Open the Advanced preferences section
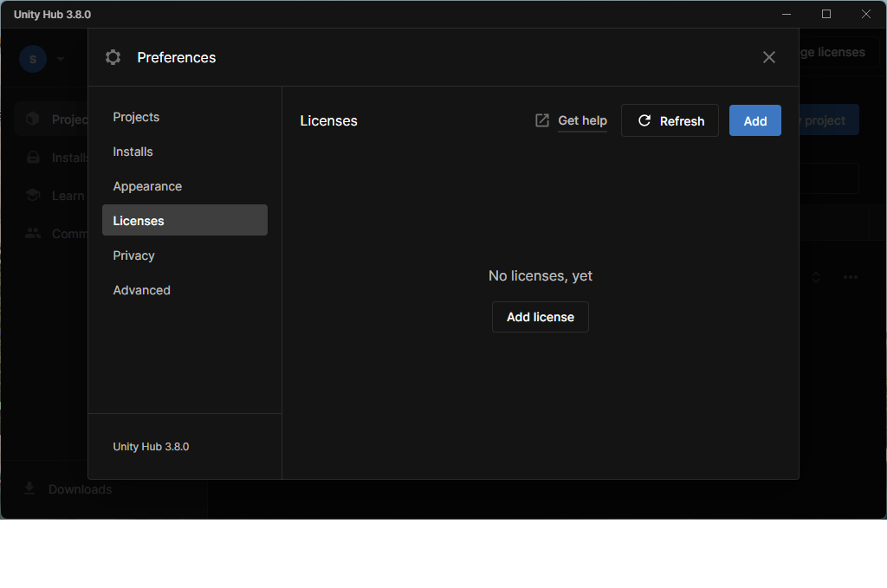 pos(141,289)
